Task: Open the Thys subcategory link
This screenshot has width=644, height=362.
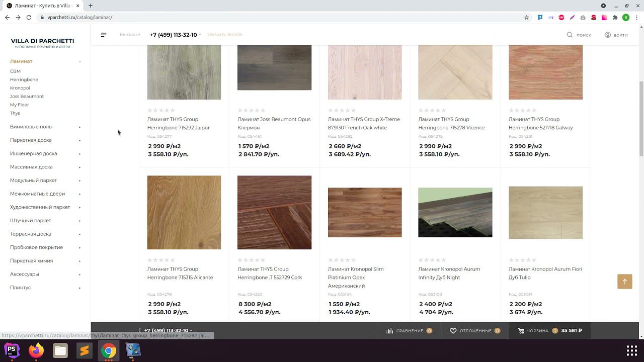Action: (x=15, y=113)
